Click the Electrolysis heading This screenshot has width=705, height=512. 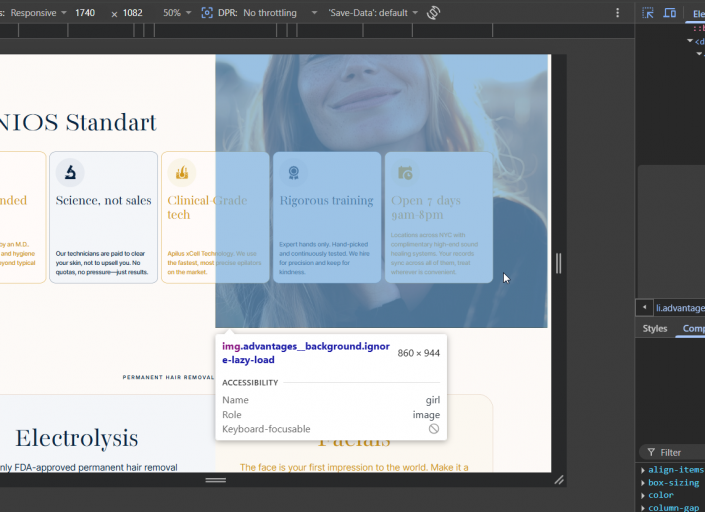pos(76,438)
